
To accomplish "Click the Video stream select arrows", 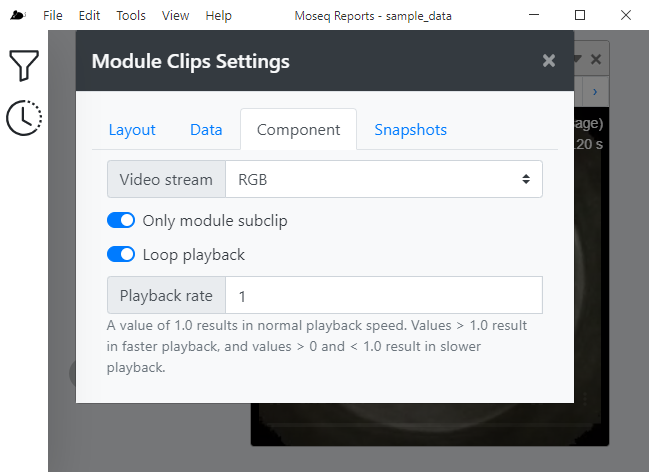I will 526,179.
